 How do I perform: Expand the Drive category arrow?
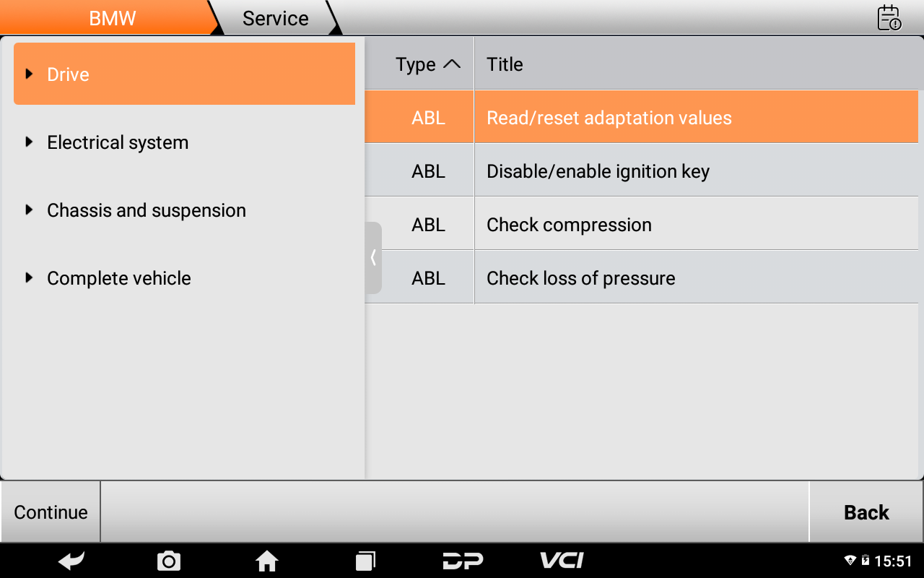(x=29, y=74)
